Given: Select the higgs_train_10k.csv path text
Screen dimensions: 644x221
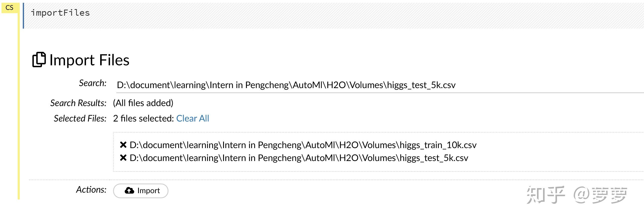Looking at the screenshot, I should pos(303,145).
